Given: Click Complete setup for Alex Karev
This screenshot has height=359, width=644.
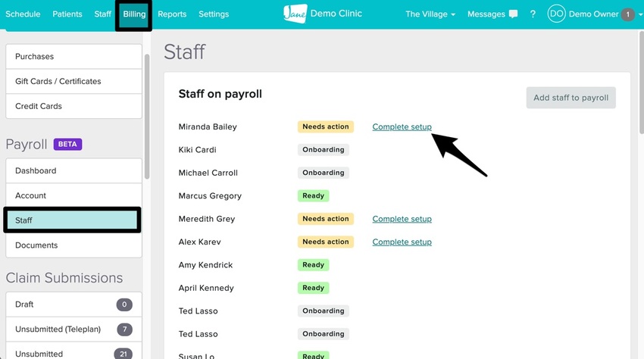Looking at the screenshot, I should point(402,242).
